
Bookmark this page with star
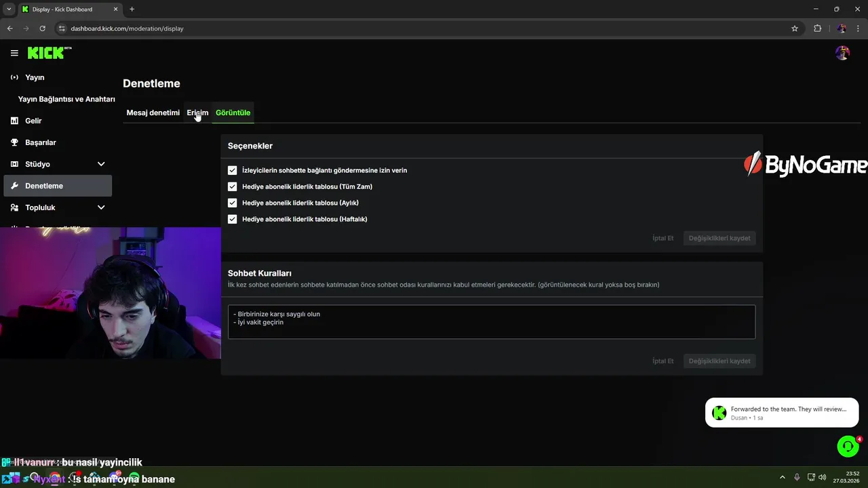click(795, 28)
